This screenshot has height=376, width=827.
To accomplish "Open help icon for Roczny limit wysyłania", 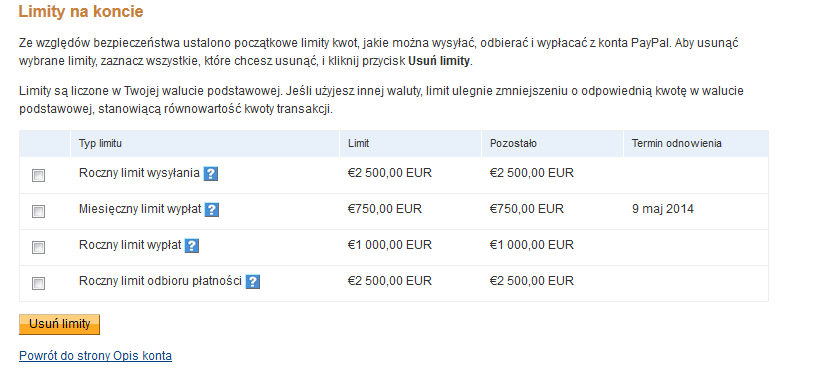I will coord(210,173).
